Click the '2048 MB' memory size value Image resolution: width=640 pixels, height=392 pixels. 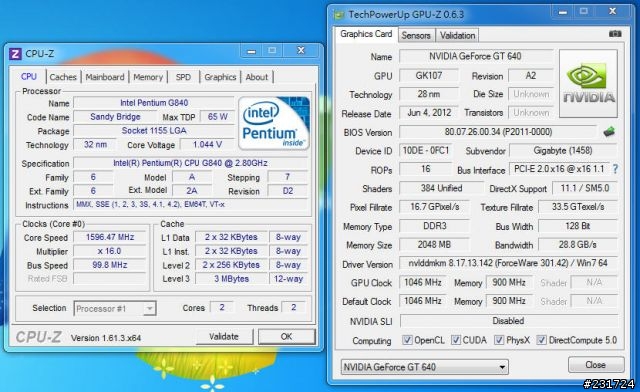[434, 245]
